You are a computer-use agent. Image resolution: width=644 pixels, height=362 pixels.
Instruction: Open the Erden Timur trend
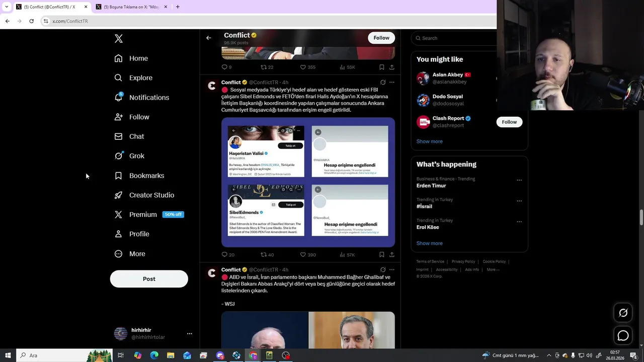(x=431, y=186)
